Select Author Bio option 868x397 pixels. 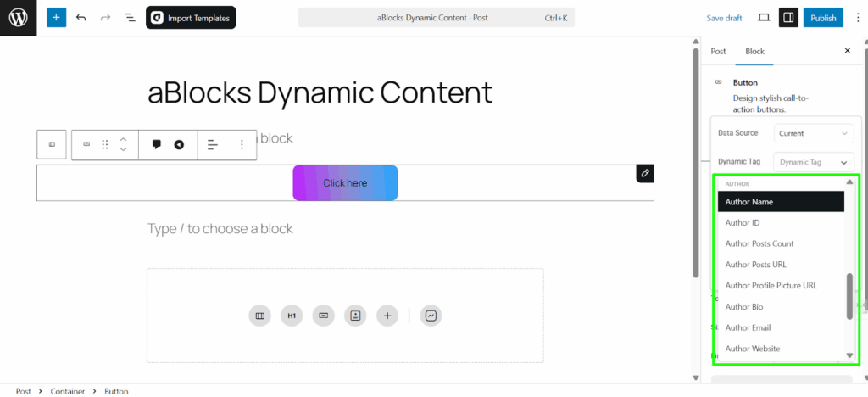click(x=781, y=307)
